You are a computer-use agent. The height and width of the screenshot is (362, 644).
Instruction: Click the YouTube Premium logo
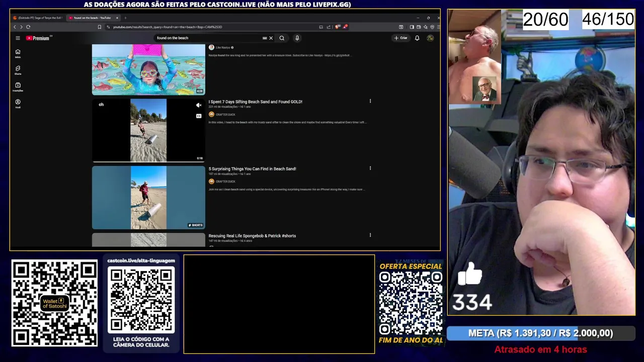point(39,38)
